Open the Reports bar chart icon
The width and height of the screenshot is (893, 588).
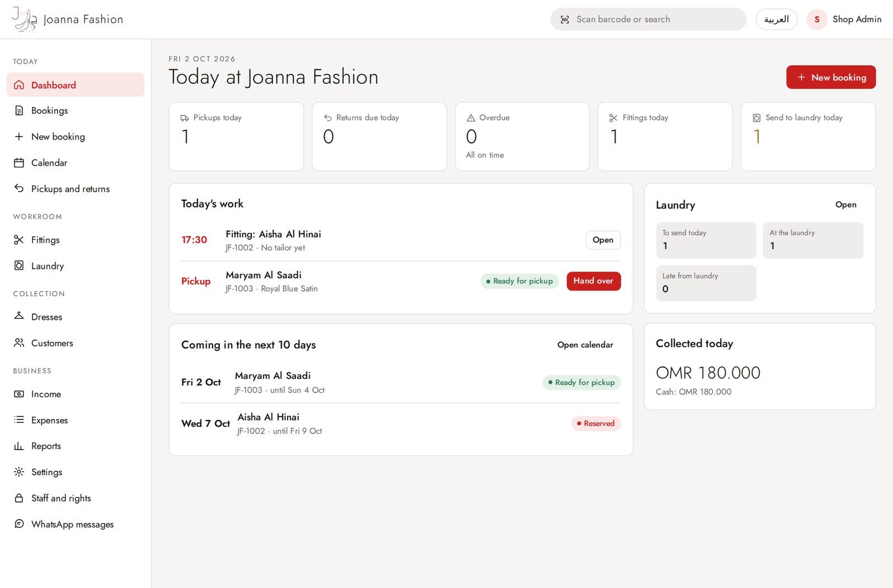(19, 446)
